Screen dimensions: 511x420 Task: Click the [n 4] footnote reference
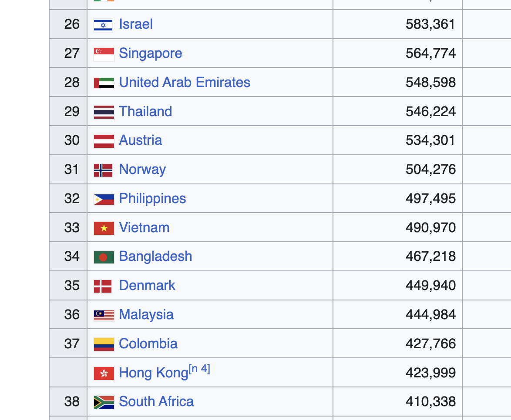click(x=200, y=369)
